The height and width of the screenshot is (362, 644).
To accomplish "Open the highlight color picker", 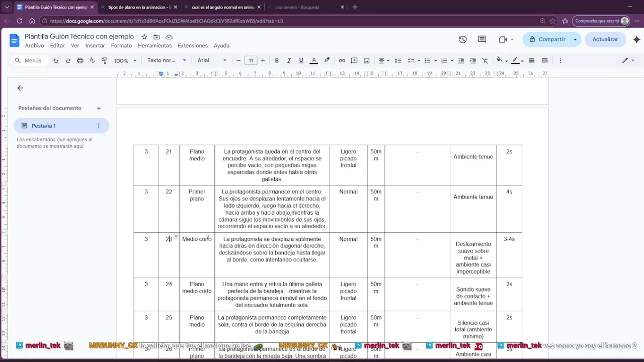I will tap(327, 60).
